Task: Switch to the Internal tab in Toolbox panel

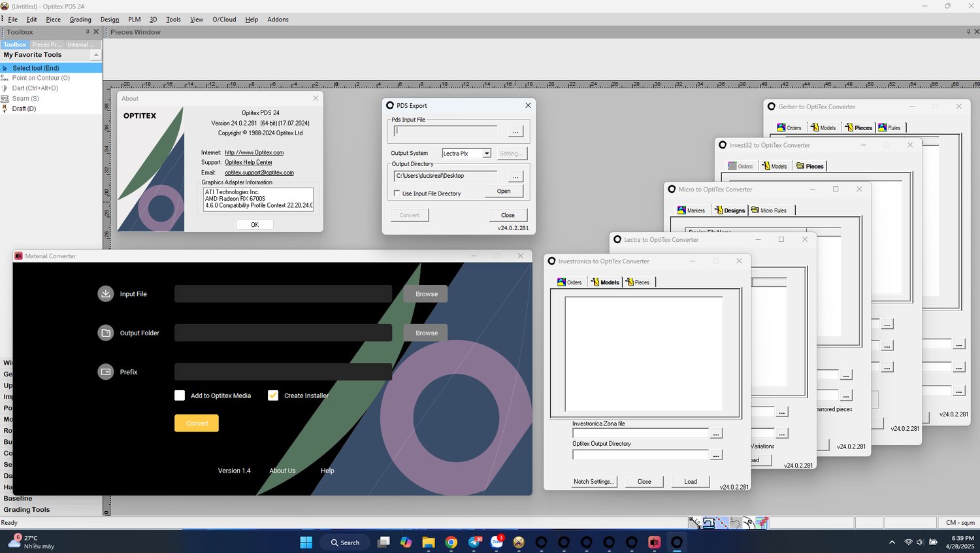Action: [x=81, y=44]
